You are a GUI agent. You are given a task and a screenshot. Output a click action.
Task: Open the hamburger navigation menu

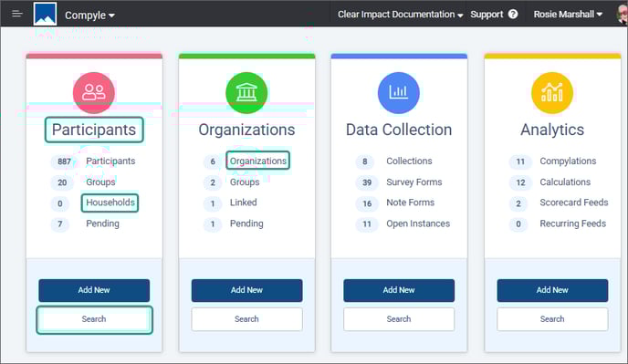pyautogui.click(x=16, y=14)
